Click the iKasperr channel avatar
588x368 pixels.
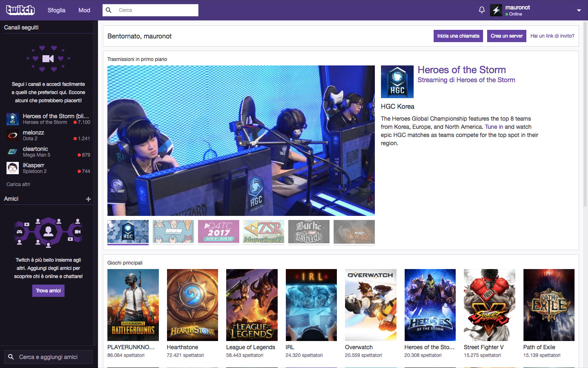pos(13,168)
